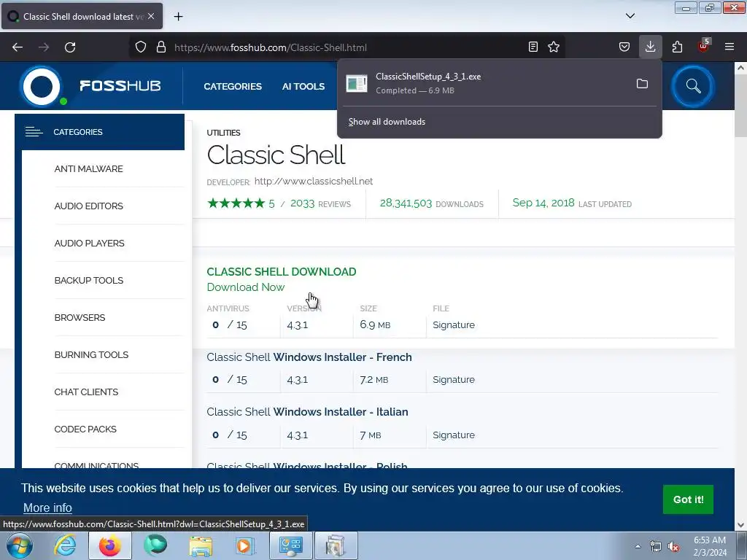Open the More info cookies link

tap(47, 507)
